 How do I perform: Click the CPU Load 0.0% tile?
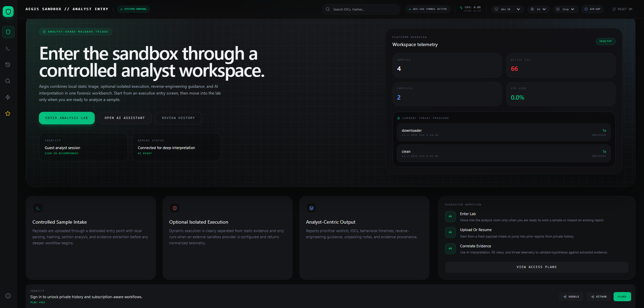tap(561, 94)
